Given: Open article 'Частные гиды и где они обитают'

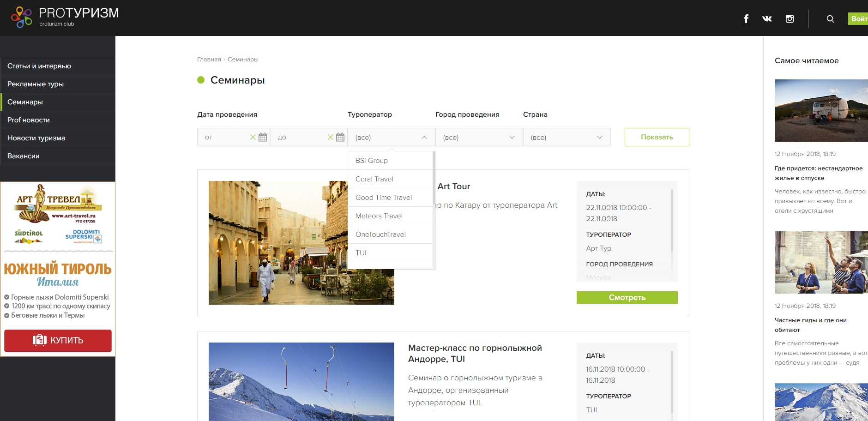Looking at the screenshot, I should tap(811, 325).
